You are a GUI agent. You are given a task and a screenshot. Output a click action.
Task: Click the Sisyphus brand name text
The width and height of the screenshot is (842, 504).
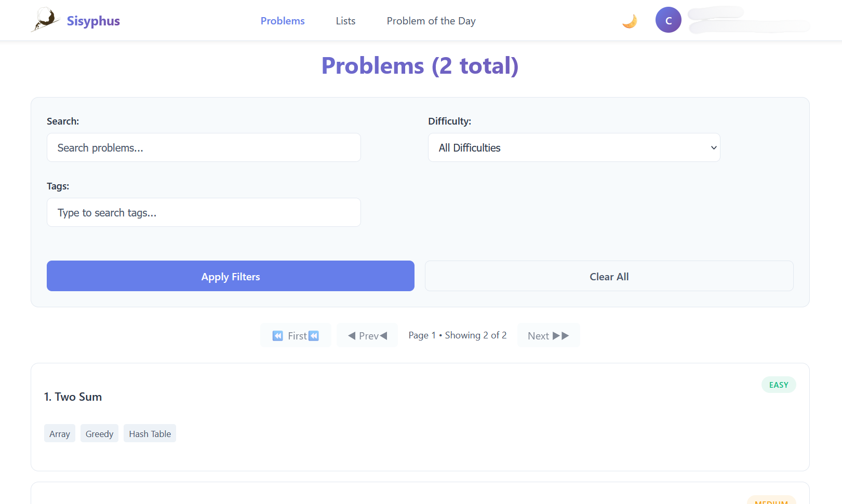[93, 21]
